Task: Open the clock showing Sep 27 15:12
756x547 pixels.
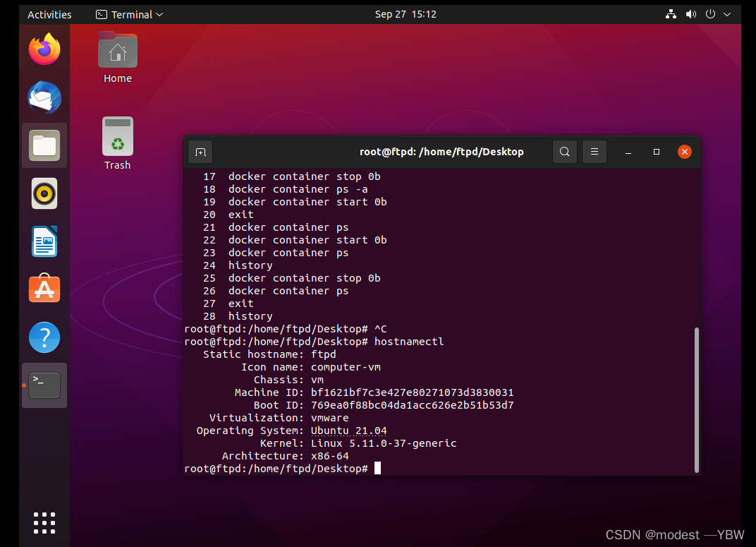Action: pos(406,15)
